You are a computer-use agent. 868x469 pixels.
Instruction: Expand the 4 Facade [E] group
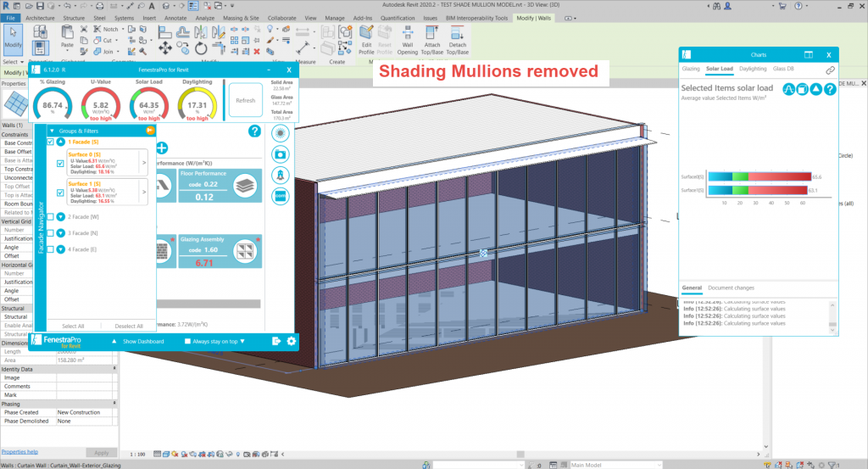coord(61,249)
